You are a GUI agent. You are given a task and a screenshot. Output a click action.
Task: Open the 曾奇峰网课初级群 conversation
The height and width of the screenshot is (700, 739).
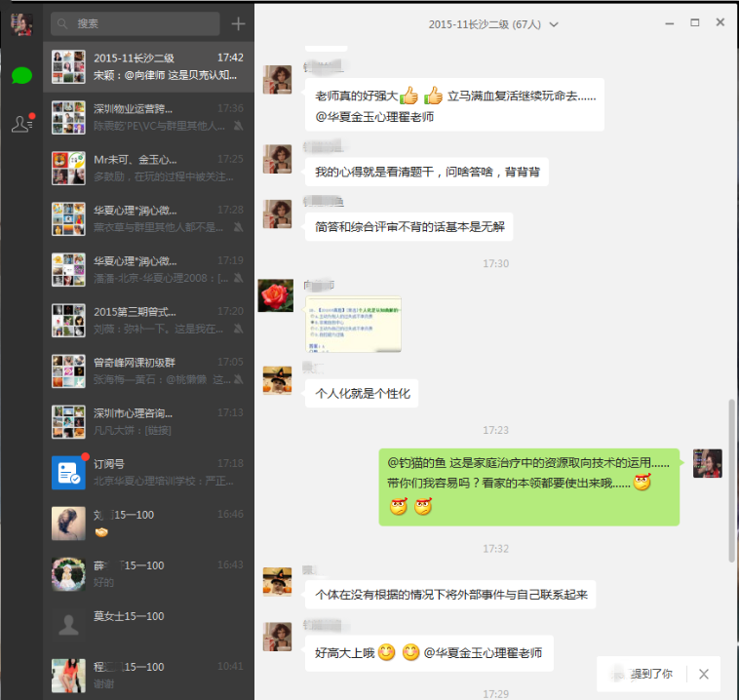(x=148, y=370)
